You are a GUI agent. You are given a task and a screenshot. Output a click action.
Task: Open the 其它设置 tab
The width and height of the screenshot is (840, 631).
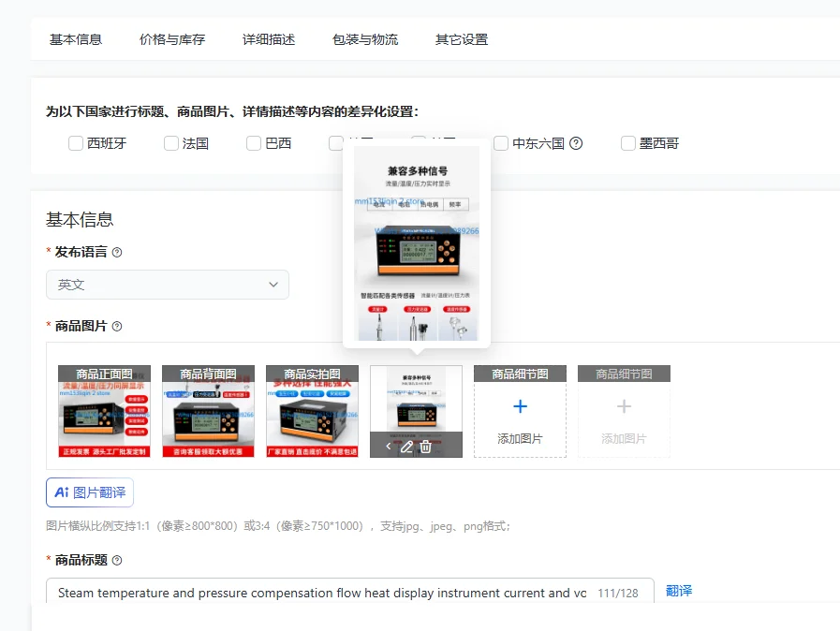pos(462,39)
